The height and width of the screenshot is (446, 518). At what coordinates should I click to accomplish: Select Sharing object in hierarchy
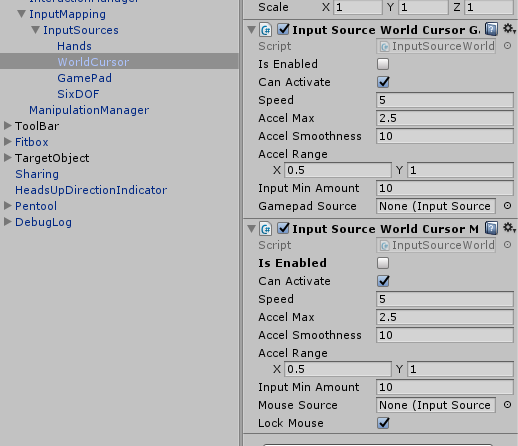coord(37,174)
